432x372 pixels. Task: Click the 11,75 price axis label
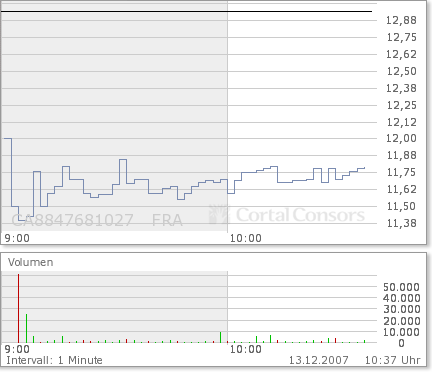pos(401,172)
